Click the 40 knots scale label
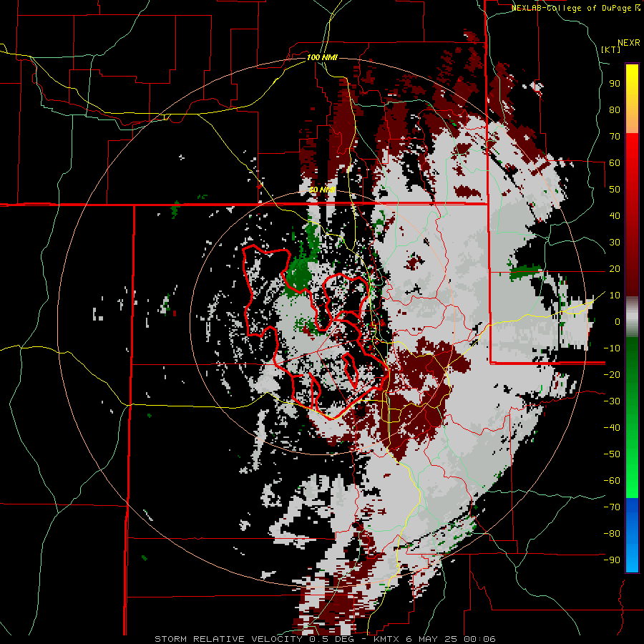This screenshot has height=644, width=644. coord(615,215)
